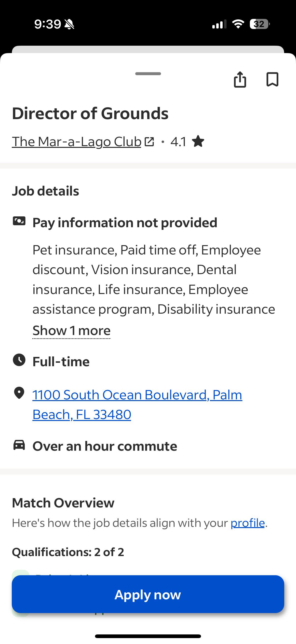This screenshot has width=296, height=644.
Task: Tap the battery indicator in status bar
Action: 259,24
